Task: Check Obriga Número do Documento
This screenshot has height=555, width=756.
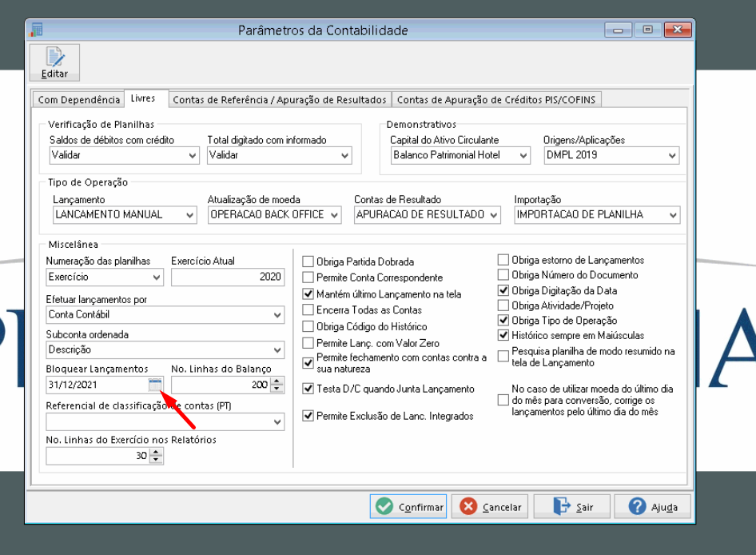Action: click(503, 275)
